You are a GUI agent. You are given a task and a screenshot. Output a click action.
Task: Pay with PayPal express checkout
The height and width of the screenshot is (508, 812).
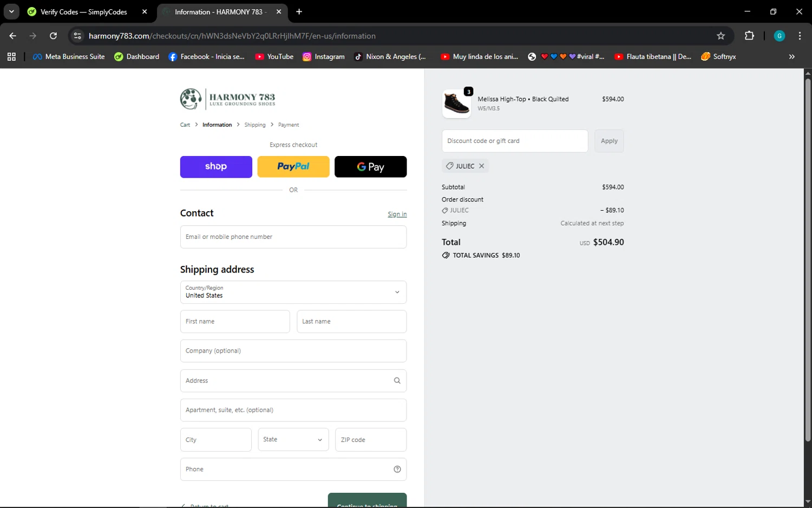tap(293, 167)
